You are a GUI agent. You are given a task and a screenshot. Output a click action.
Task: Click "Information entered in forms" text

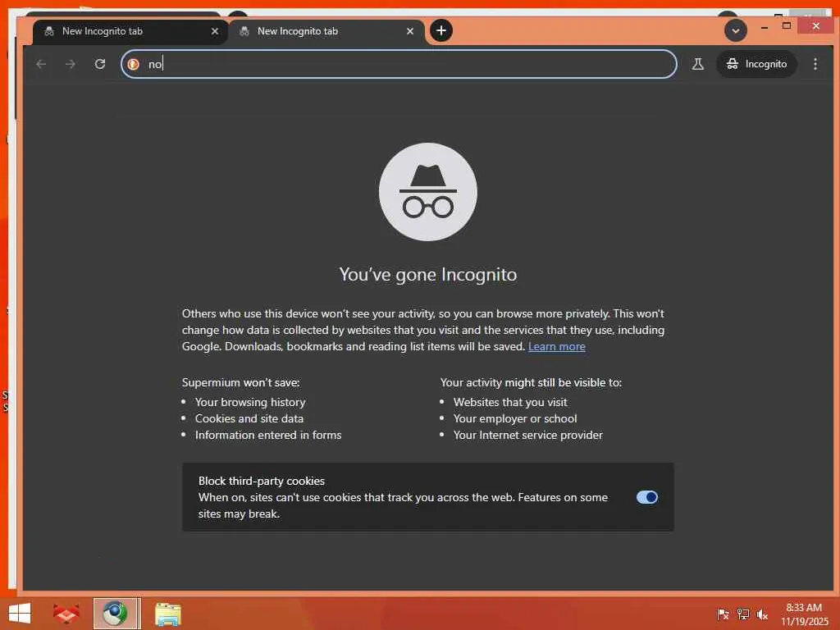click(x=268, y=435)
